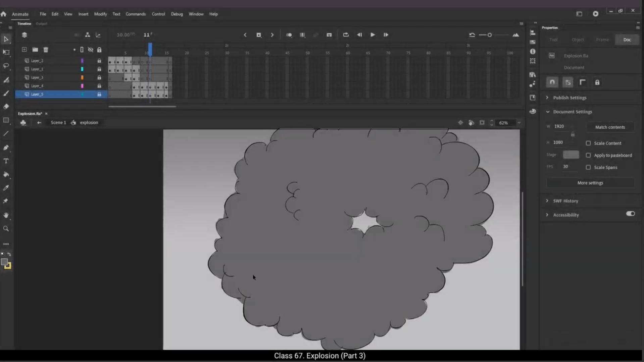Switch to the Frame properties tab
This screenshot has width=644, height=362.
[602, 40]
